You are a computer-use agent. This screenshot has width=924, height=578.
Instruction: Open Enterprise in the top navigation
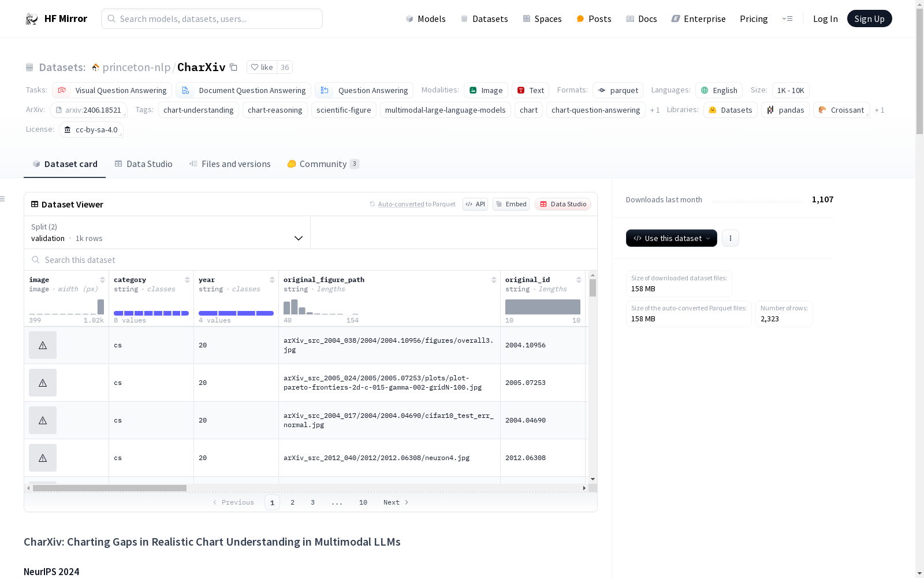(x=698, y=18)
